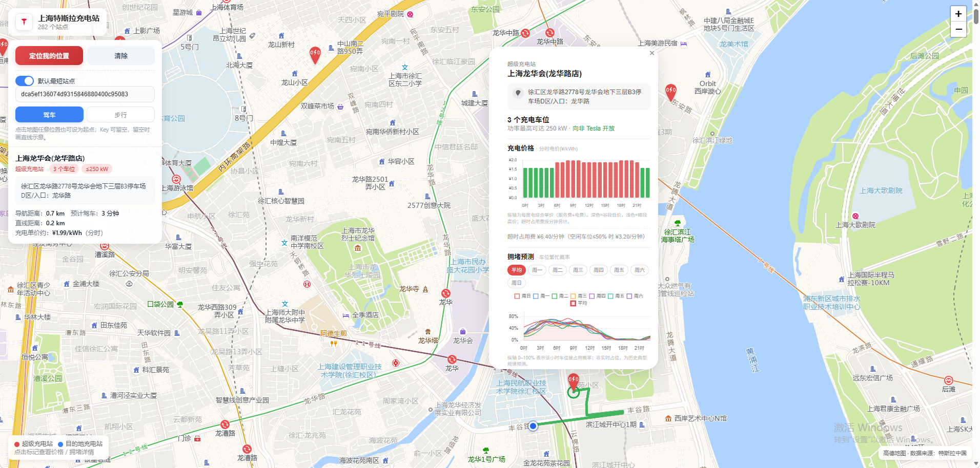Click the 282 个站点 count text
This screenshot has height=468, width=980.
(x=53, y=27)
